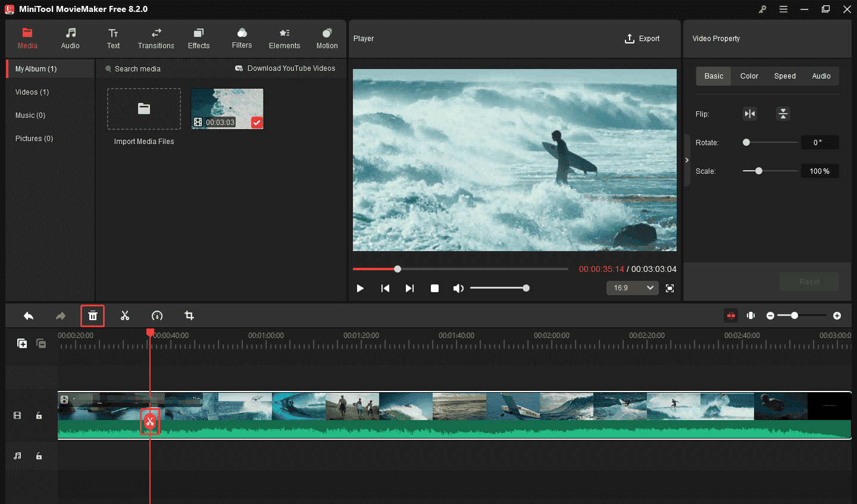Image resolution: width=857 pixels, height=504 pixels.
Task: Click the rotate 0° value field
Action: pos(820,142)
